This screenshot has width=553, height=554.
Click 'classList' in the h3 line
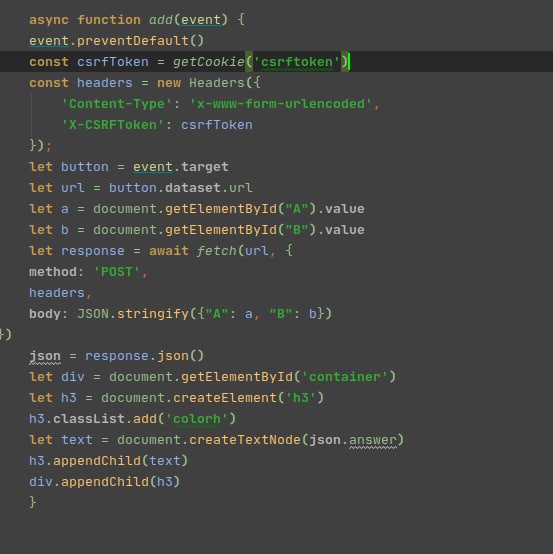[x=88, y=419]
